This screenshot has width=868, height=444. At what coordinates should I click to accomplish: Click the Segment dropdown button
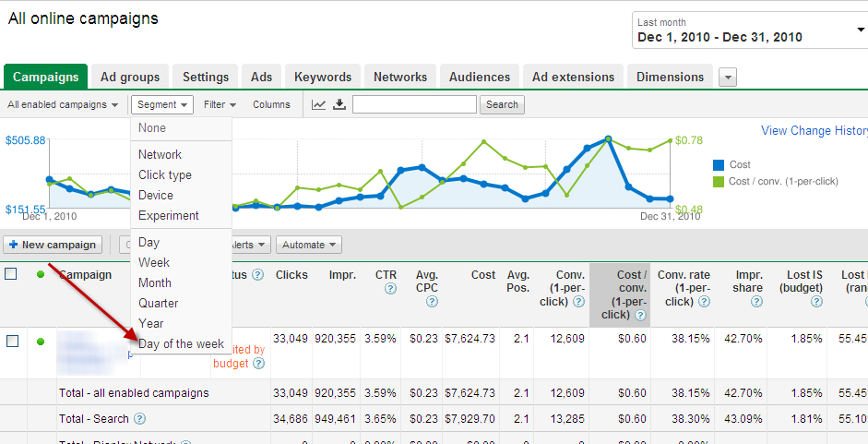pyautogui.click(x=162, y=104)
